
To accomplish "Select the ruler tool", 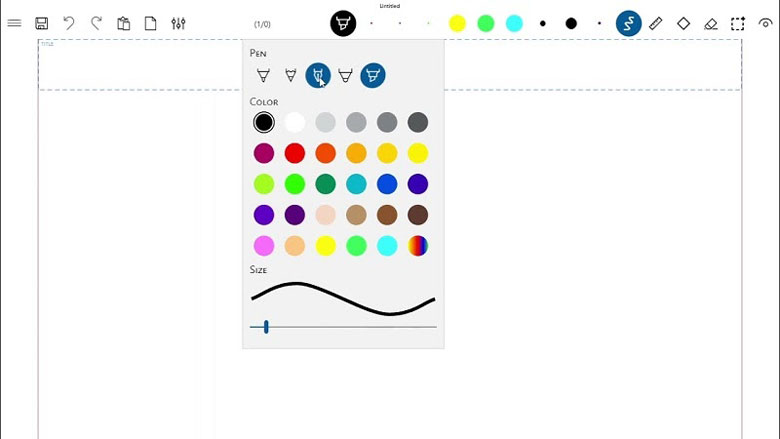I will pos(656,23).
